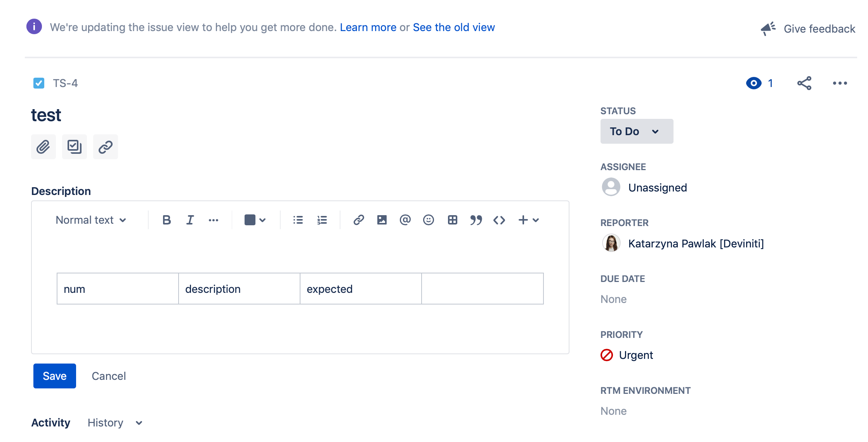Open the Normal text style dropdown
868x442 pixels.
(x=91, y=220)
